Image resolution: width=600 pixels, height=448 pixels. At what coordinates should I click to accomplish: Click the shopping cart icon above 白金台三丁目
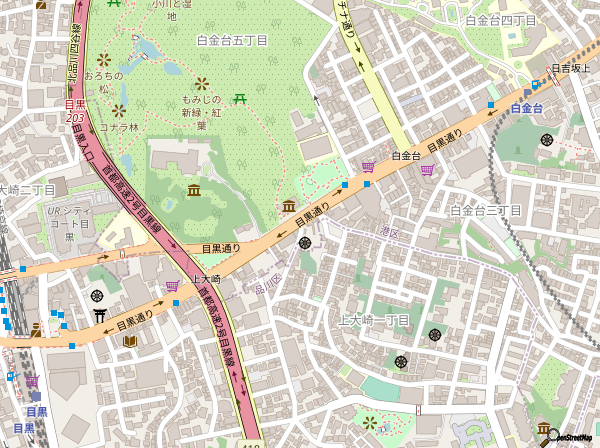[x=428, y=169]
